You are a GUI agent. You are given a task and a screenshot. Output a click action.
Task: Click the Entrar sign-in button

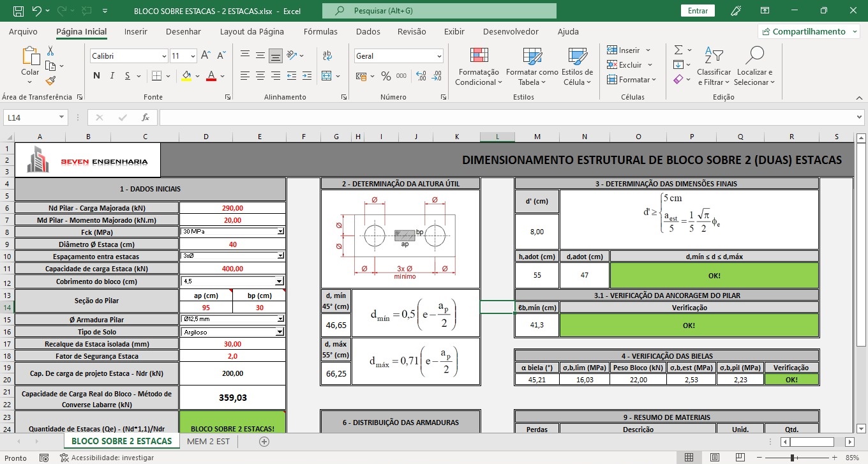point(698,11)
